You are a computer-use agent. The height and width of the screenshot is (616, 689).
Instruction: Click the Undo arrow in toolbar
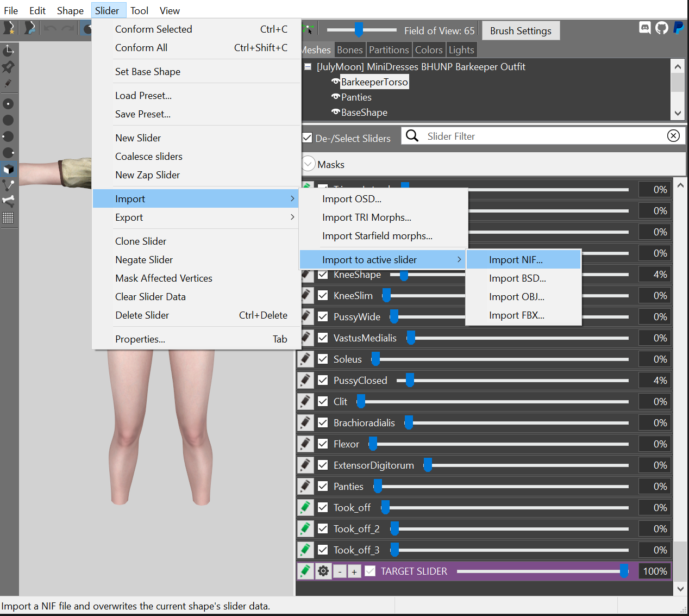50,28
